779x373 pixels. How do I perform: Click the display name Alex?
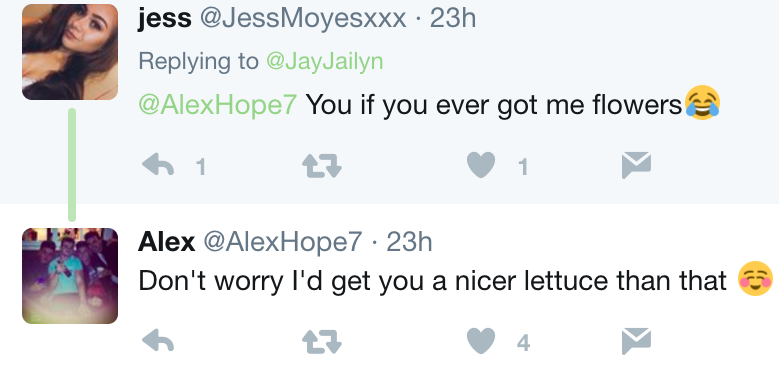click(x=166, y=242)
